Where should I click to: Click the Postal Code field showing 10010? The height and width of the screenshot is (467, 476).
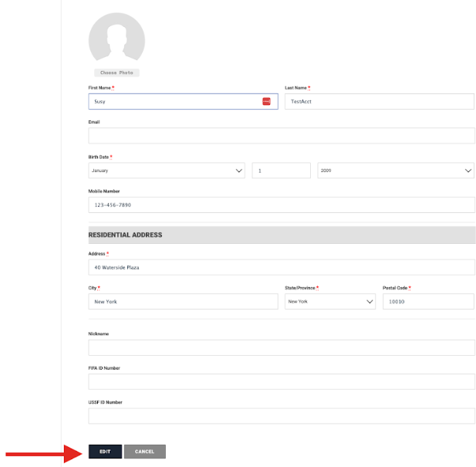(x=428, y=302)
